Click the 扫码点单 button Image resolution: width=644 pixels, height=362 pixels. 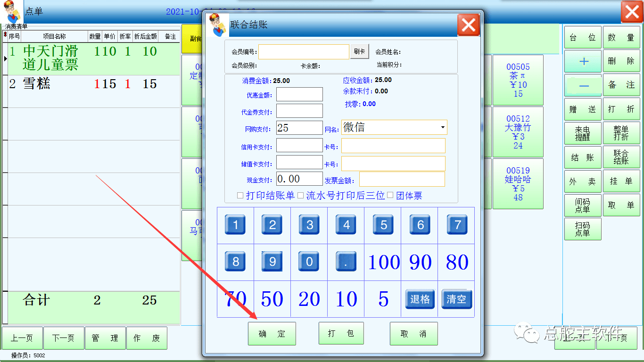coord(583,229)
